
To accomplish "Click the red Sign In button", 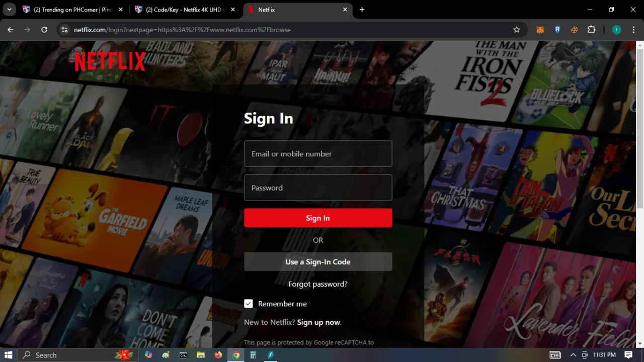I will coord(318,218).
